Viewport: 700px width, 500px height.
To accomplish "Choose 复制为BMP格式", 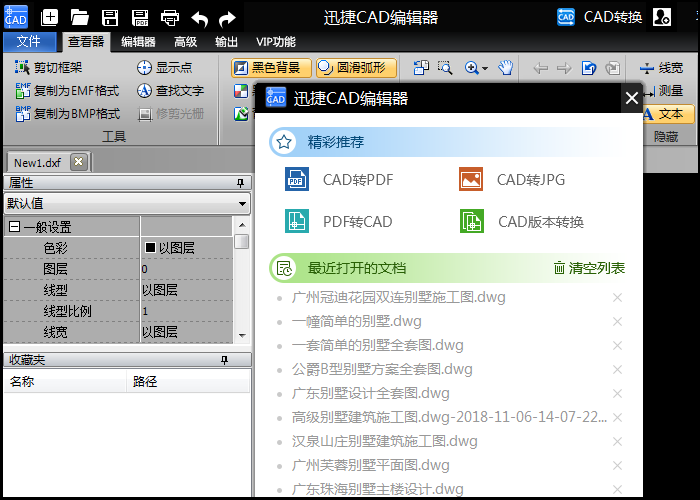I will 67,113.
